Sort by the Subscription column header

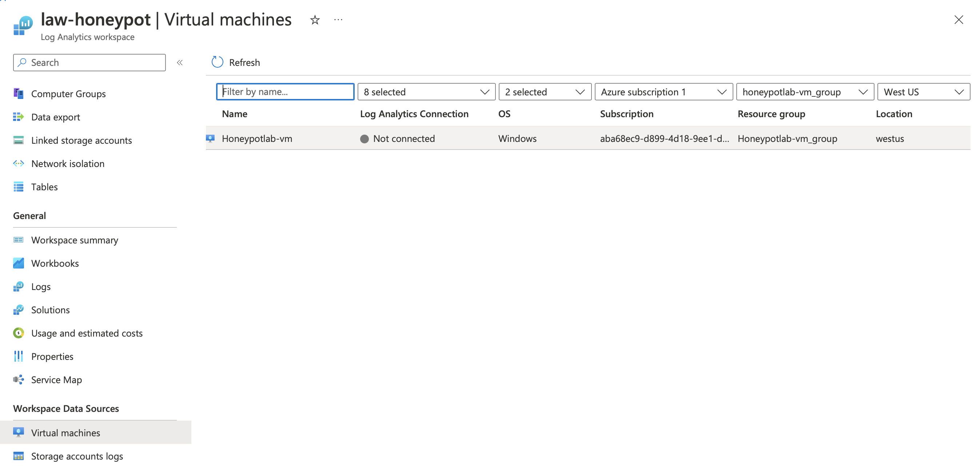(x=626, y=114)
